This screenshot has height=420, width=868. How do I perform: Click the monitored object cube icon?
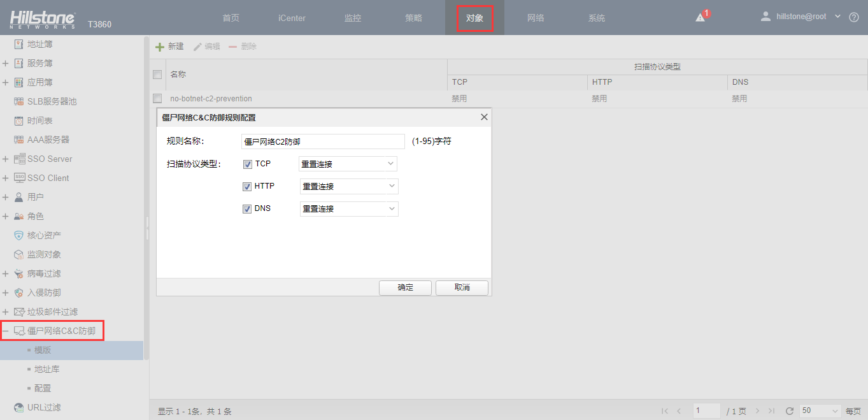click(19, 255)
